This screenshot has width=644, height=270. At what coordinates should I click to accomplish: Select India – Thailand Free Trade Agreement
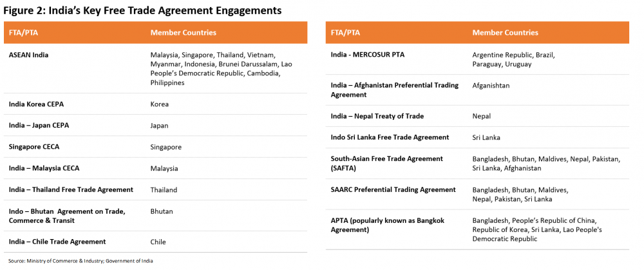tap(71, 189)
